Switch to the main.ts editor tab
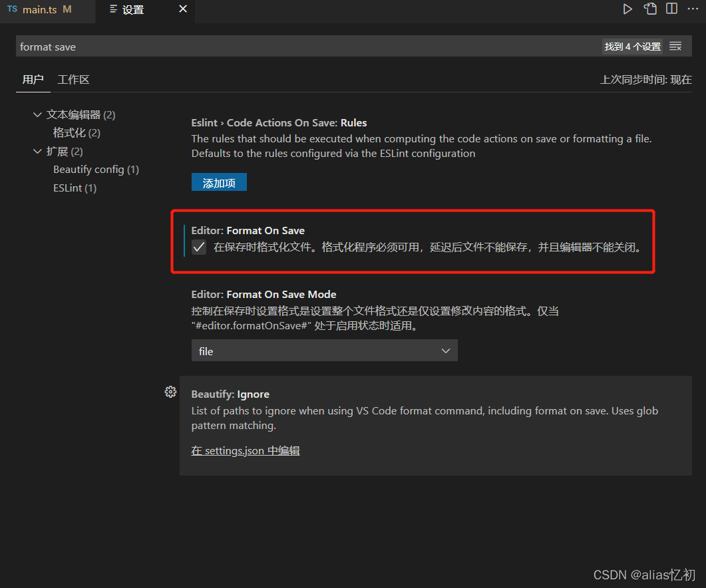The height and width of the screenshot is (588, 706). pos(41,9)
